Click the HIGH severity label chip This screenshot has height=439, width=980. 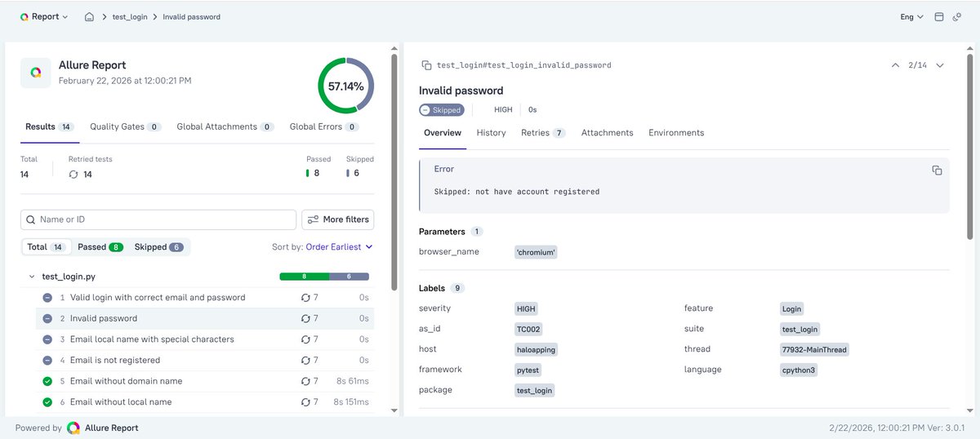point(526,308)
